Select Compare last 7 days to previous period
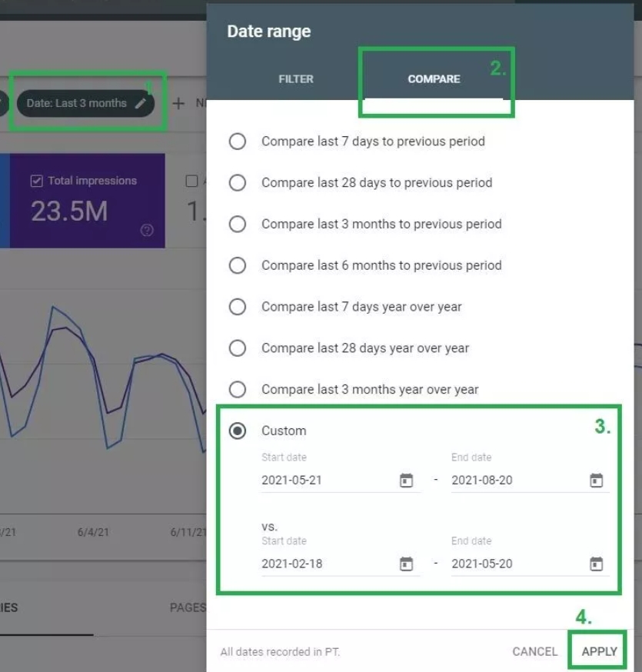The image size is (642, 672). coord(238,141)
